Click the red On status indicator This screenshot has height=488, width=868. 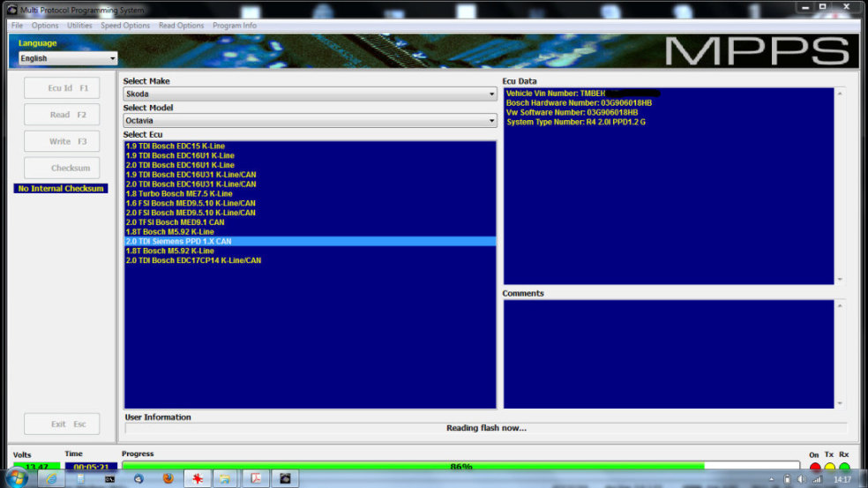(x=815, y=467)
